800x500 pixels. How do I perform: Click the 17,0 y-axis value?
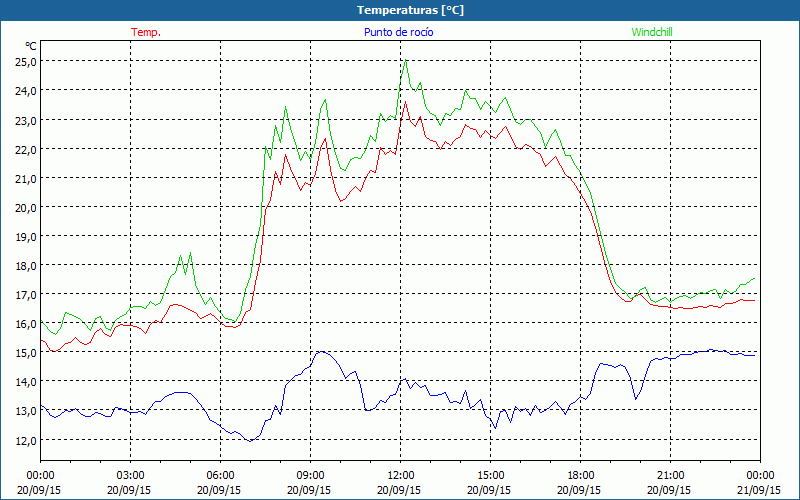pyautogui.click(x=26, y=294)
